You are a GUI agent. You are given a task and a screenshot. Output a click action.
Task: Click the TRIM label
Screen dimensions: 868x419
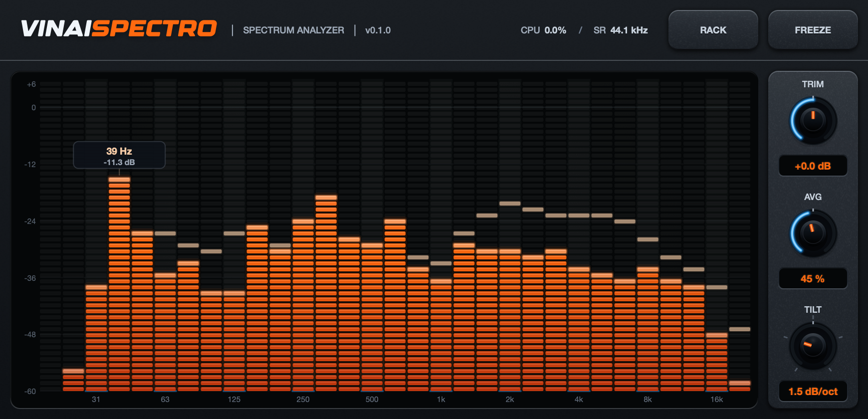click(813, 84)
